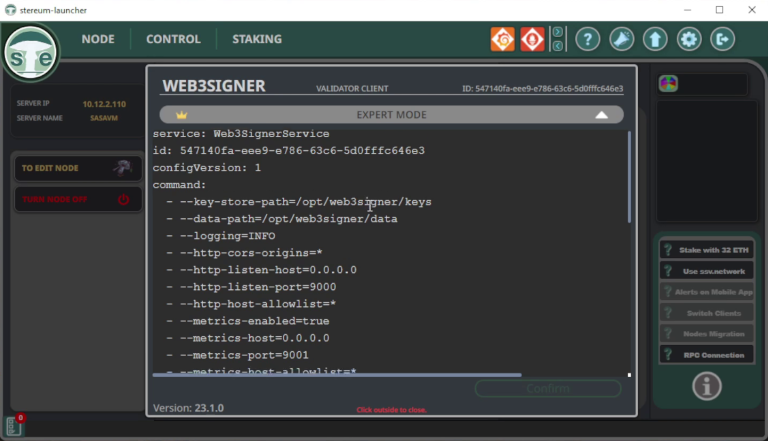This screenshot has width=768, height=441.
Task: Click the service ID in the header
Action: tap(543, 89)
